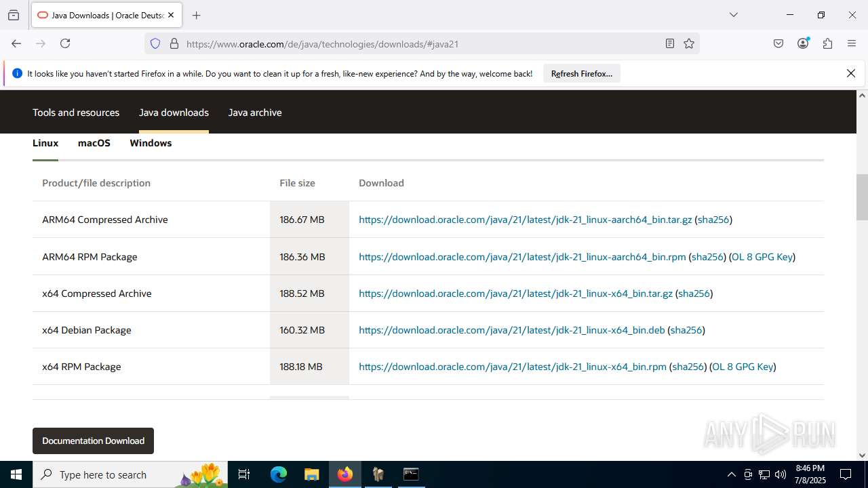Open OL 8 GPG Key for ARM64 RPM
Screen dimensions: 868x488
(762, 257)
